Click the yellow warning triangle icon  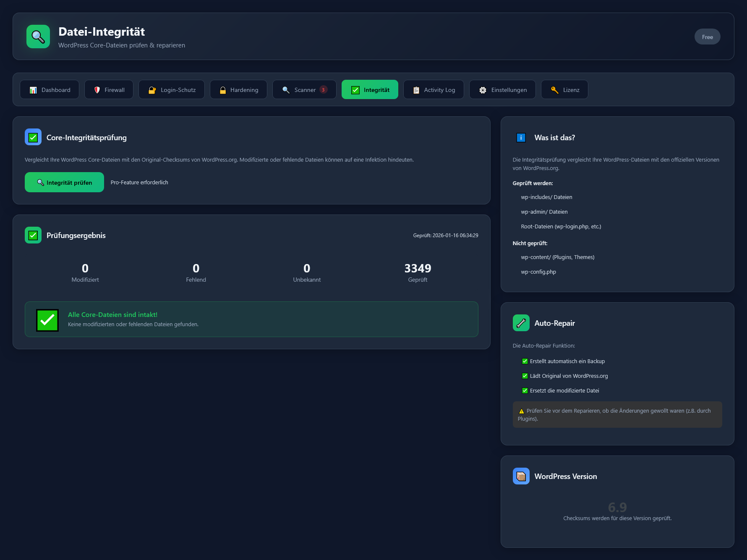(522, 411)
